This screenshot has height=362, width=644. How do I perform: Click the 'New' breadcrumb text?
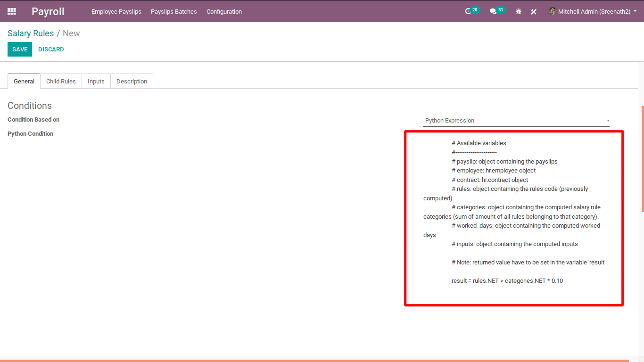(71, 33)
